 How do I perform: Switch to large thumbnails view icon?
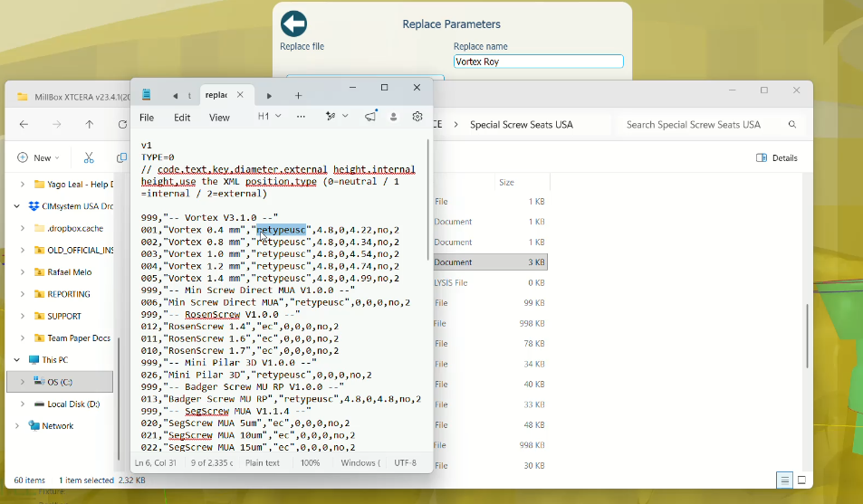click(802, 480)
